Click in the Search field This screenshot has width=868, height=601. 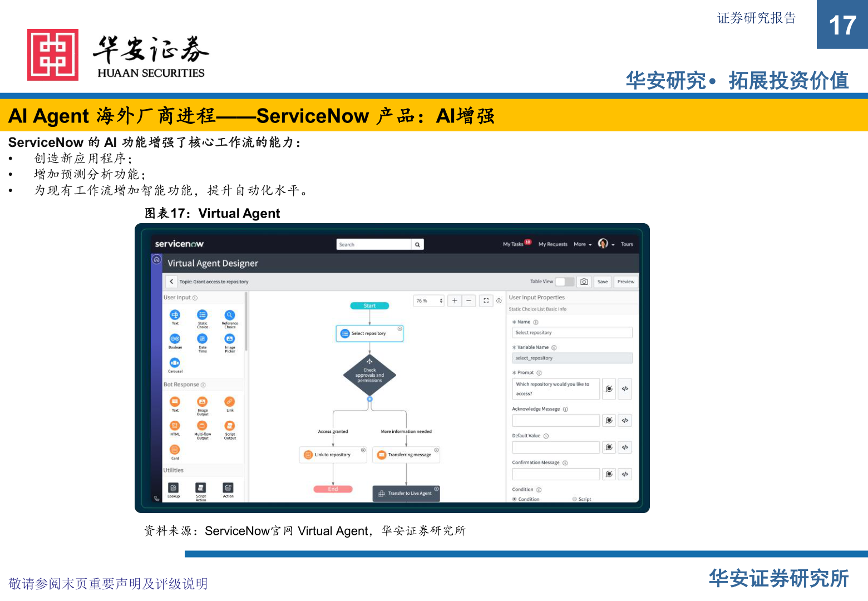pos(374,244)
